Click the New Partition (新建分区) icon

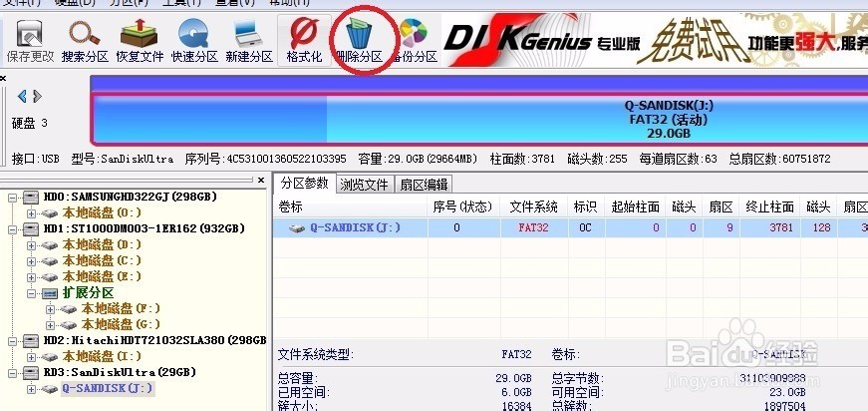click(x=249, y=40)
